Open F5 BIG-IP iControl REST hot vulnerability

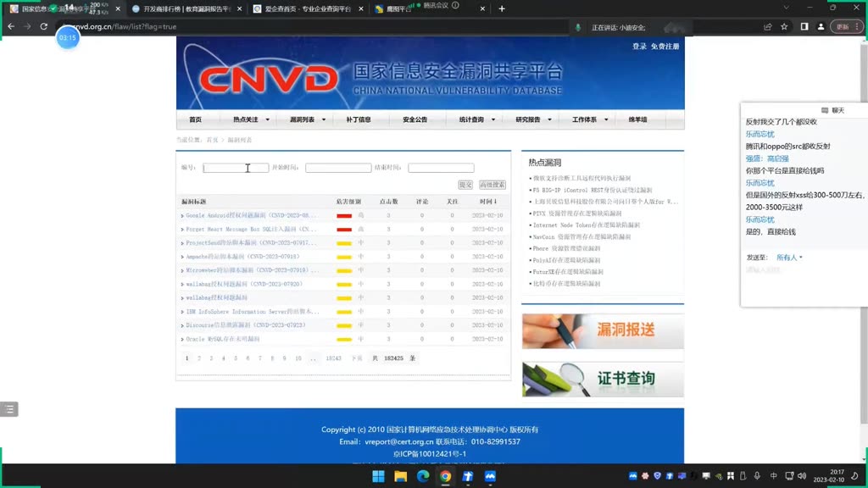point(592,190)
